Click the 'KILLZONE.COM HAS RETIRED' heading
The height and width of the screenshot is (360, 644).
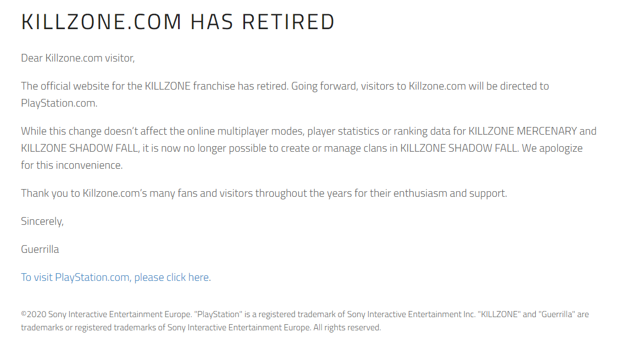click(178, 22)
